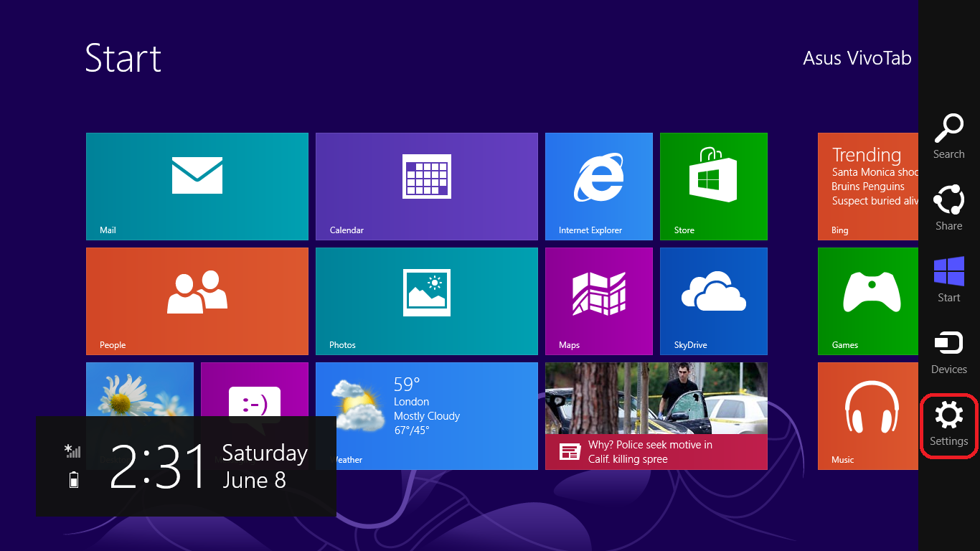Open the Maps tile
This screenshot has height=551, width=980.
click(598, 301)
